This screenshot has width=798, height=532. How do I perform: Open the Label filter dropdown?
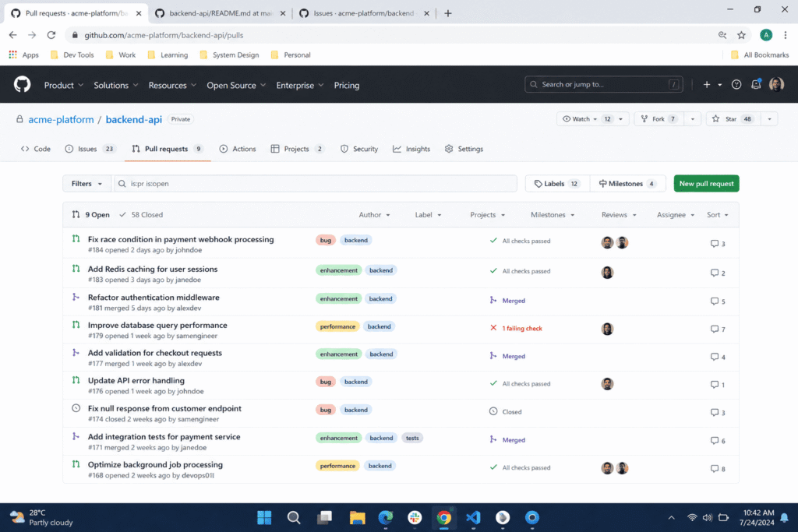(x=428, y=215)
